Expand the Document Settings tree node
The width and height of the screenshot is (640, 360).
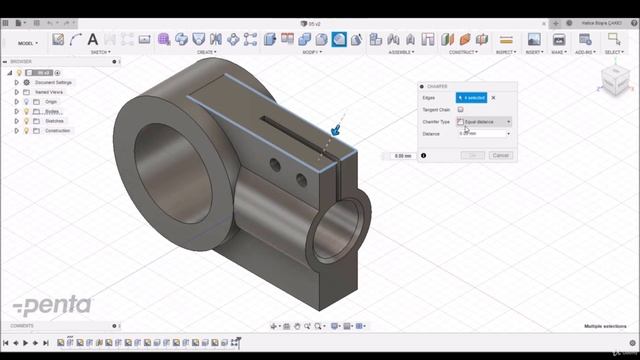(x=17, y=82)
